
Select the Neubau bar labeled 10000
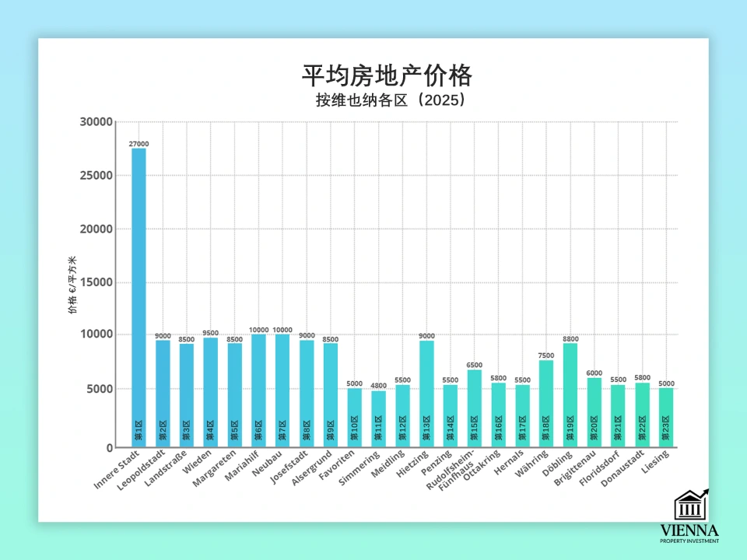282,389
